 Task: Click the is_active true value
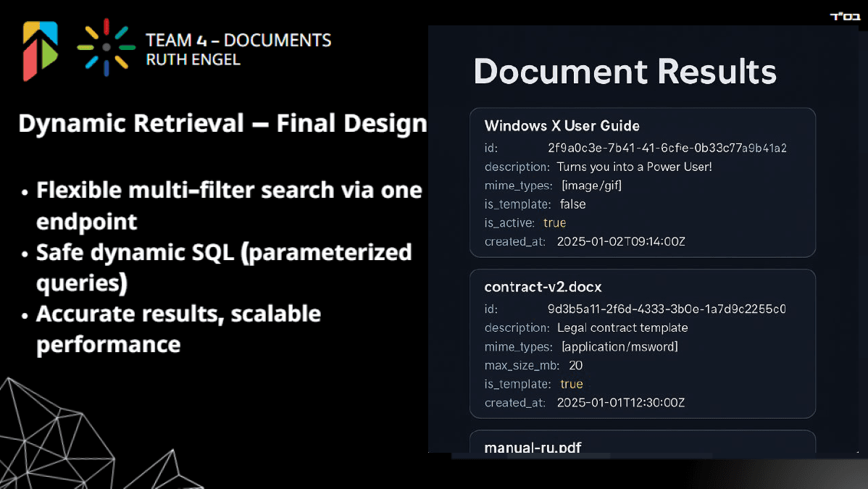pyautogui.click(x=554, y=223)
